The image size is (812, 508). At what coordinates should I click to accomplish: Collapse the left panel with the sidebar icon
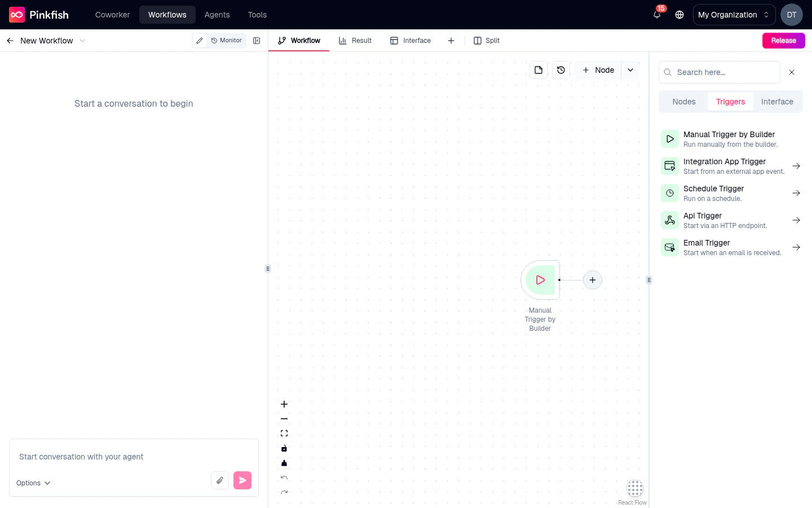click(257, 41)
